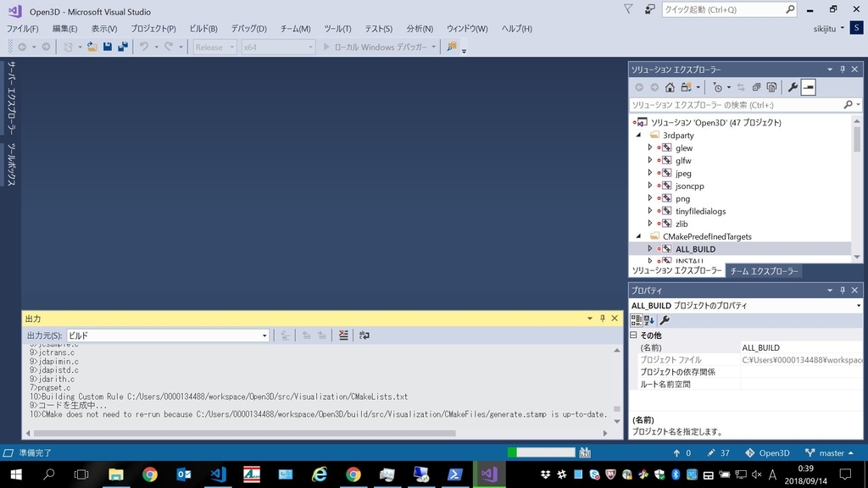Open PowerShell from taskbar
868x488 pixels.
click(x=454, y=474)
